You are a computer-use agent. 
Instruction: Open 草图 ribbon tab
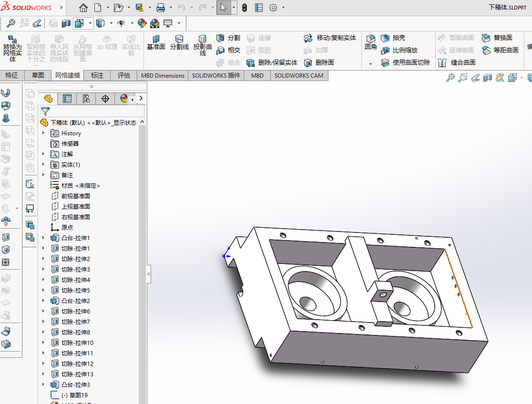38,75
